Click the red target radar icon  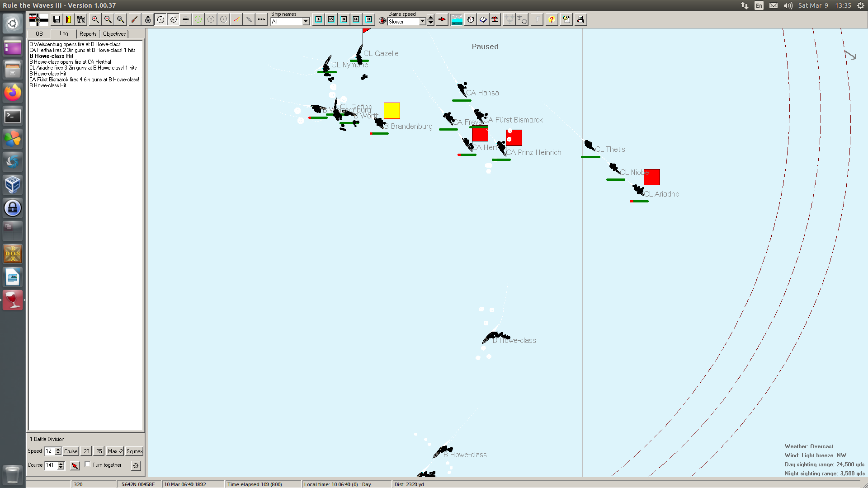(382, 21)
